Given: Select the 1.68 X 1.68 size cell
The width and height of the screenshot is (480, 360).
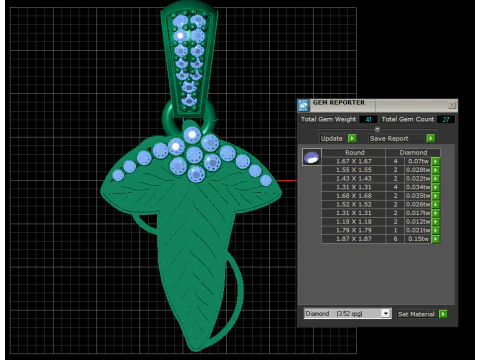Looking at the screenshot, I should click(x=354, y=196).
